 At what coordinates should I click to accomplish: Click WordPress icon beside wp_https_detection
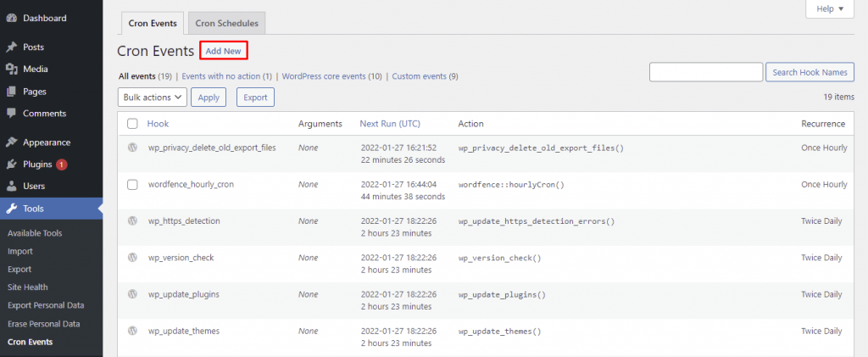pos(132,220)
